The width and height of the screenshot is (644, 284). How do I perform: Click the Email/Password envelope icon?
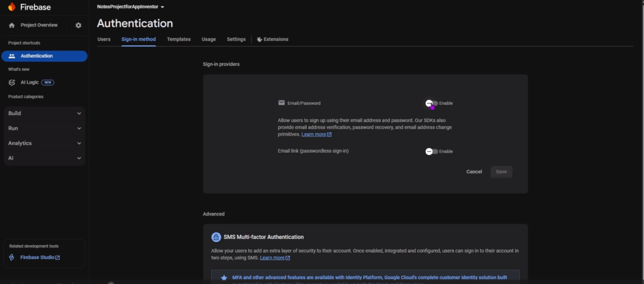[x=281, y=103]
